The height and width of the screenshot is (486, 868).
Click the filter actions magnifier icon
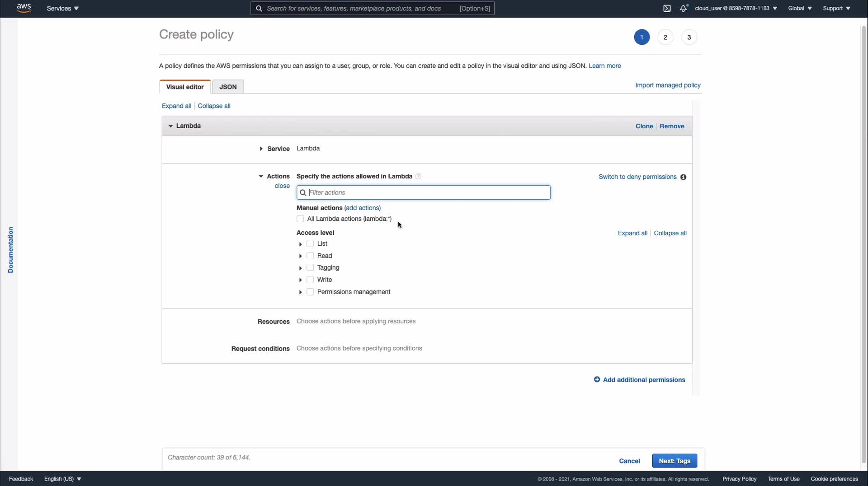[x=303, y=192]
